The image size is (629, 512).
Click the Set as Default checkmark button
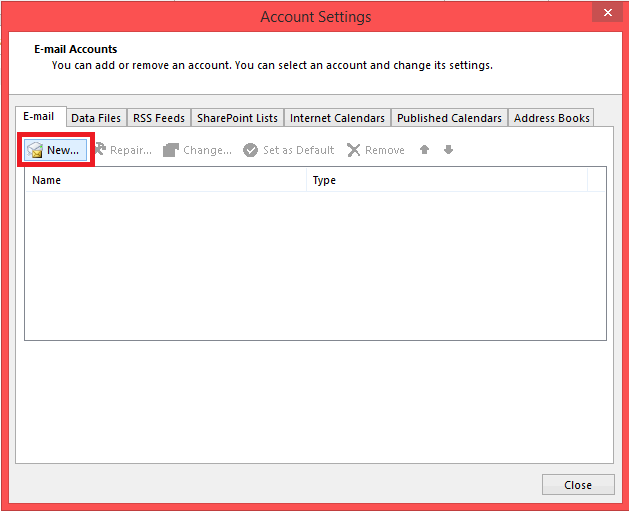pyautogui.click(x=288, y=150)
